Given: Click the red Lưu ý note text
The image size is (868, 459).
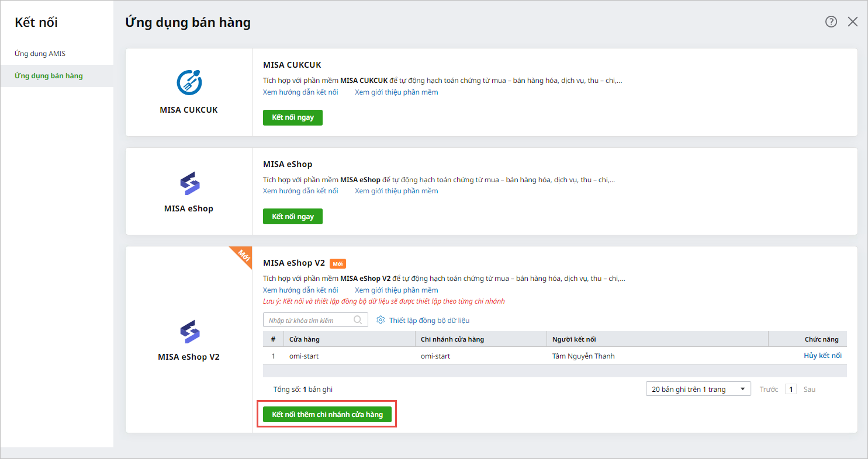Looking at the screenshot, I should tap(384, 301).
